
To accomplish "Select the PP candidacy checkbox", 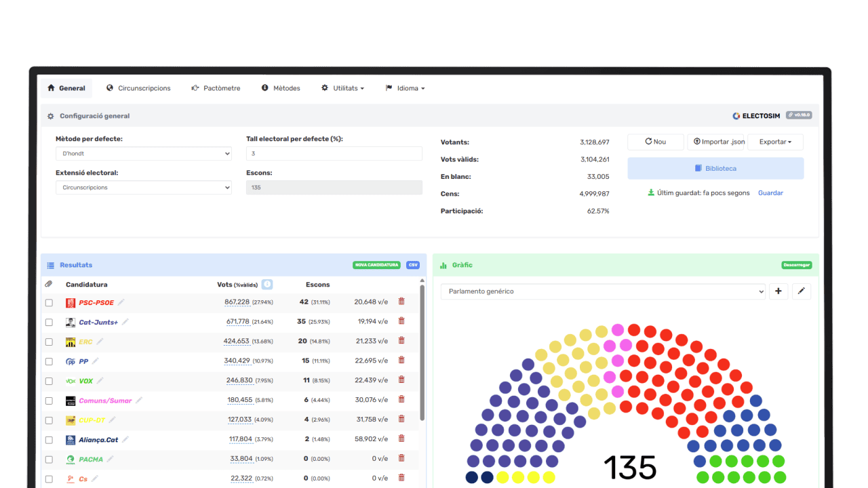I will click(x=49, y=362).
